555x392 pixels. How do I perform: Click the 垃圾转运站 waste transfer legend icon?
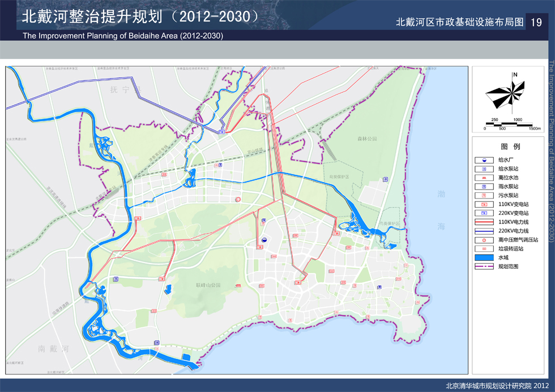coord(485,248)
